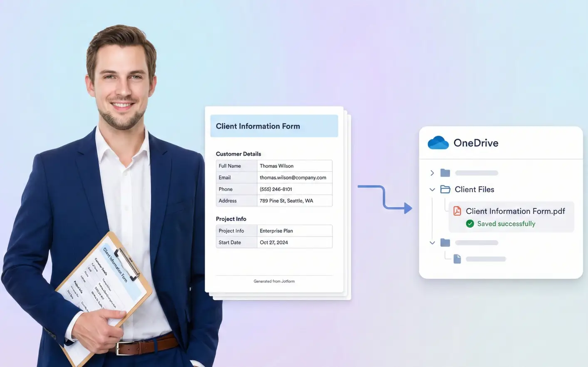Click the folder icon below Client Files
588x367 pixels.
(445, 243)
